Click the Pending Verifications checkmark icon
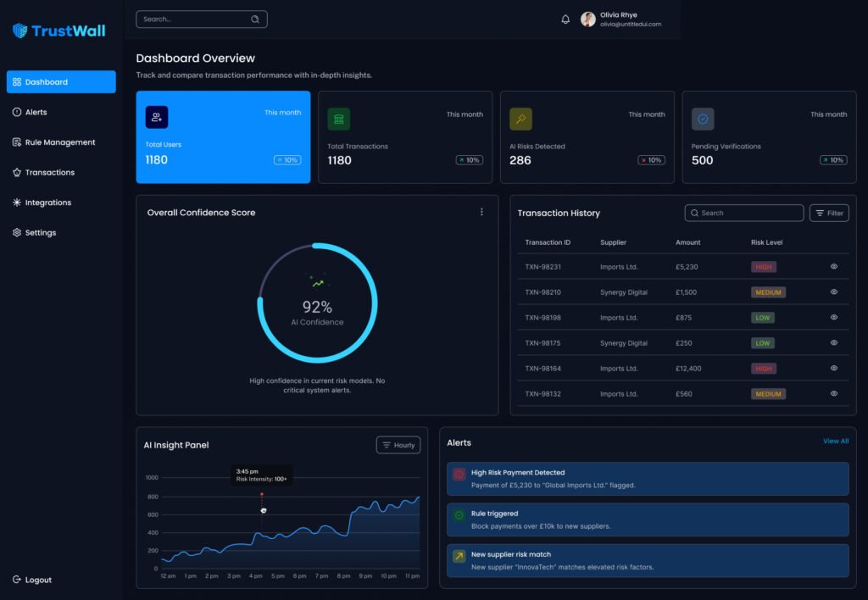 (x=703, y=119)
